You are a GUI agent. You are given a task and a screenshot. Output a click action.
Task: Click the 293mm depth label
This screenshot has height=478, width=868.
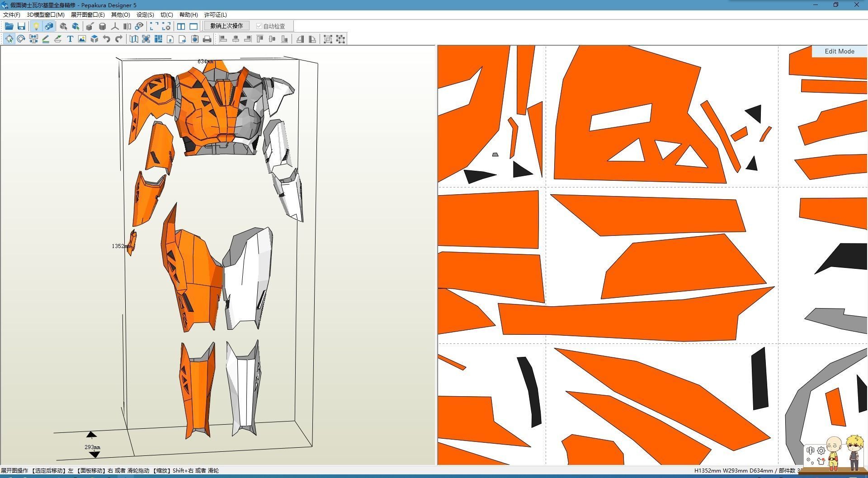click(x=92, y=447)
